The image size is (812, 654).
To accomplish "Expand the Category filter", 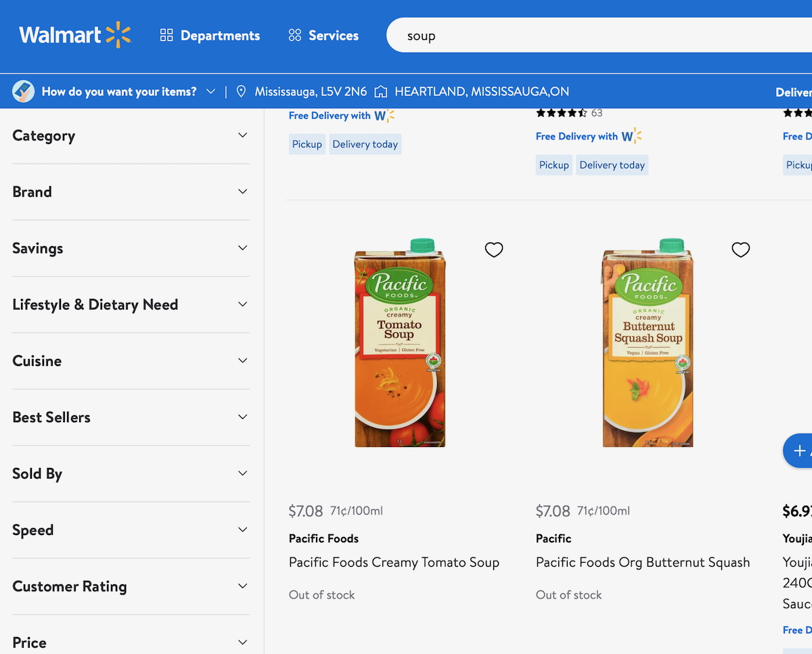I will (242, 135).
